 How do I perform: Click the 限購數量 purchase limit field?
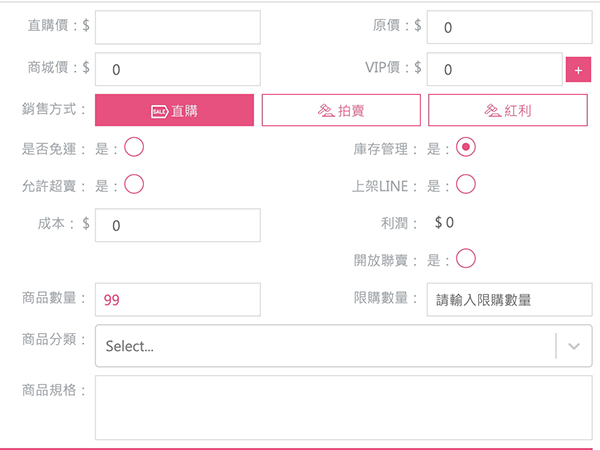pyautogui.click(x=508, y=299)
